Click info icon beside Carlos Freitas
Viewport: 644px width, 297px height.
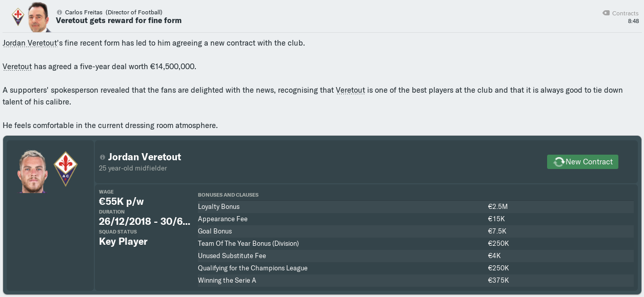tap(59, 12)
